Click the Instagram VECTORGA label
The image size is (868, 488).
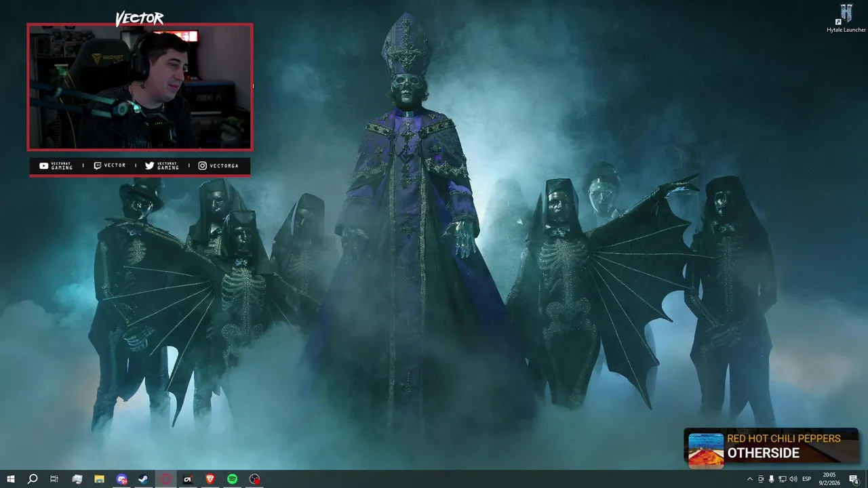point(218,165)
